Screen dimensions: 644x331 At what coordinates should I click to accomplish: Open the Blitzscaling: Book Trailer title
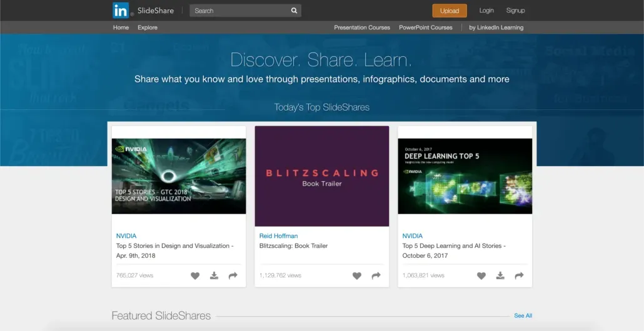click(293, 245)
